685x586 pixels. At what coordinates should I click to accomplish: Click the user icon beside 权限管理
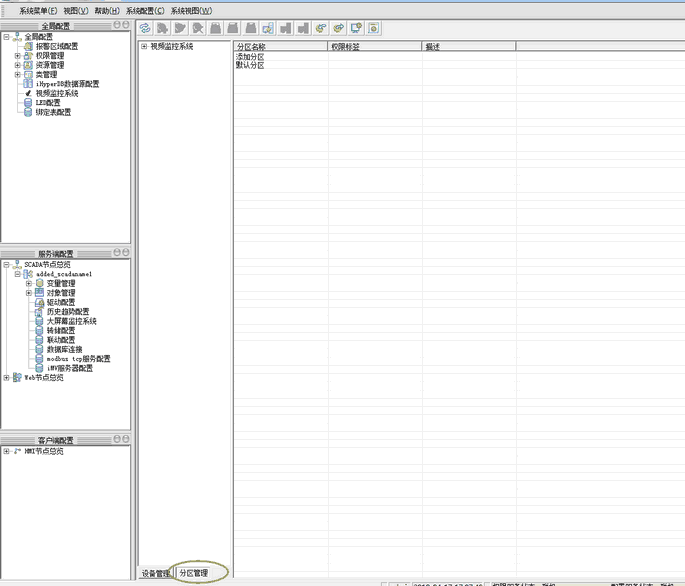pyautogui.click(x=28, y=56)
